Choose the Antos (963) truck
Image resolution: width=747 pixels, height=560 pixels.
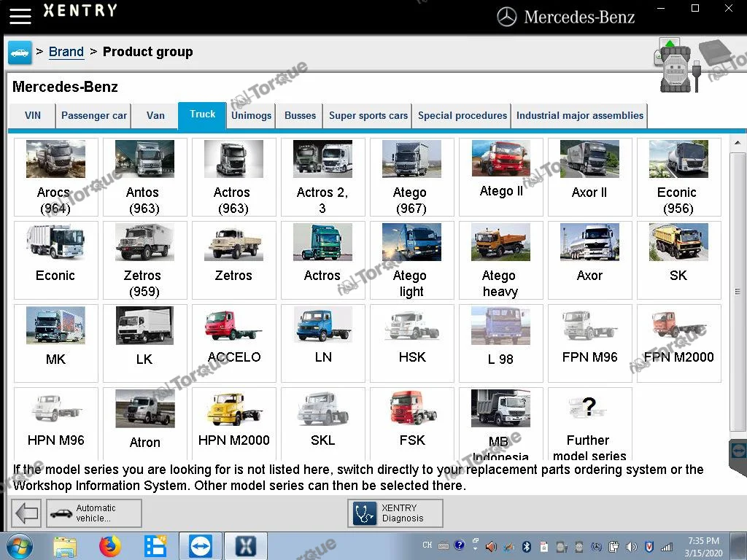click(x=144, y=177)
